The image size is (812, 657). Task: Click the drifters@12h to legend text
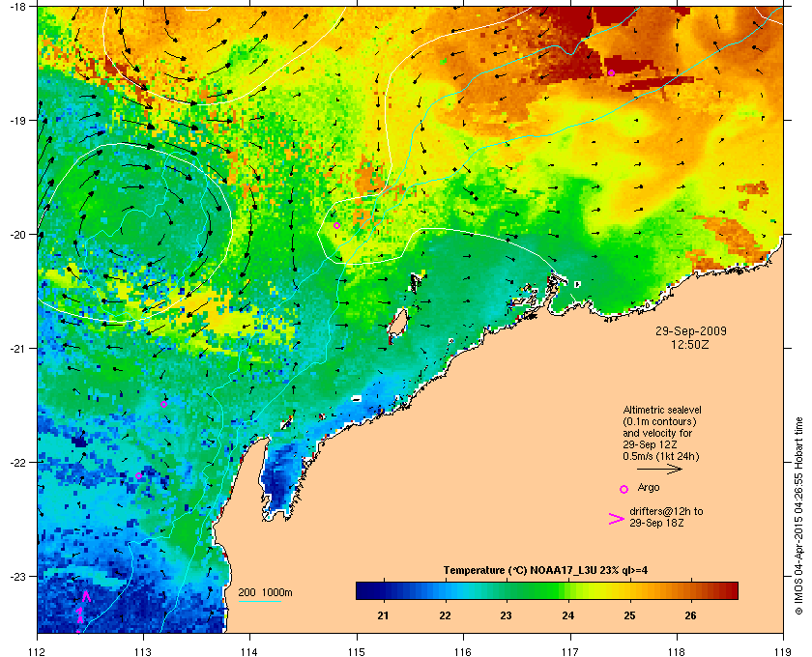[x=666, y=511]
